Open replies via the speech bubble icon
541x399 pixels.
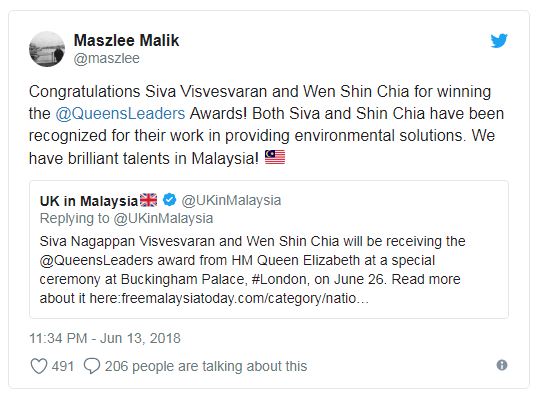point(92,366)
